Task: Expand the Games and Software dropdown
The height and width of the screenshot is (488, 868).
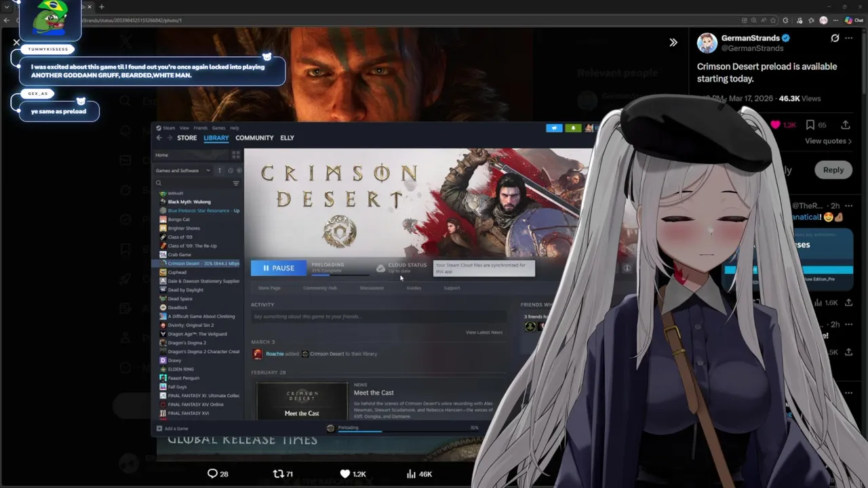Action: pos(182,170)
